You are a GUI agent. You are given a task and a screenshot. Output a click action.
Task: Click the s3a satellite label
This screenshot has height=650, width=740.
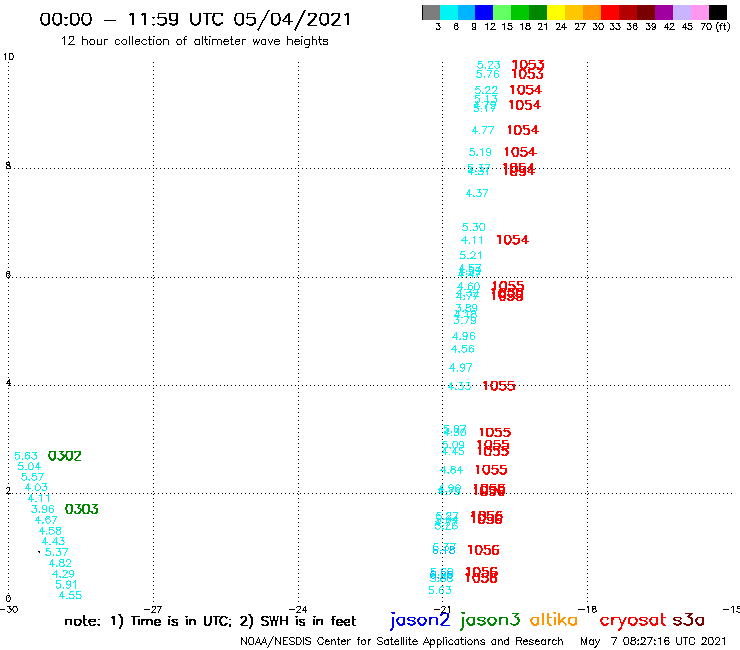click(x=689, y=620)
